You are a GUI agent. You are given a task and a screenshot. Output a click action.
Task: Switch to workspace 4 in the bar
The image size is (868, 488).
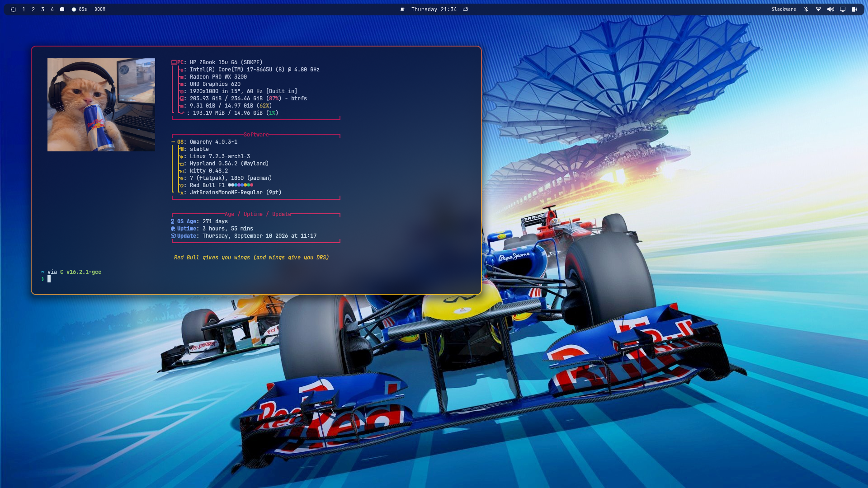pos(52,9)
